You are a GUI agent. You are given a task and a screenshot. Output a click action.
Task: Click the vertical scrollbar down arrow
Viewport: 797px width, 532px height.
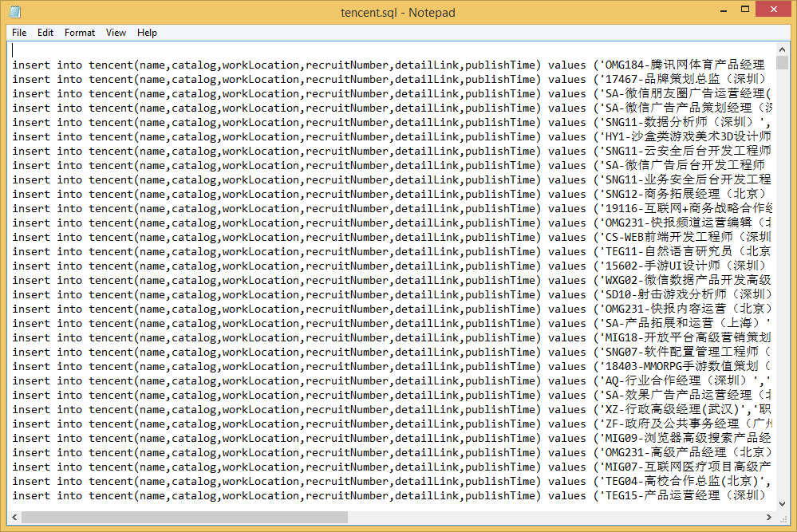[x=781, y=502]
